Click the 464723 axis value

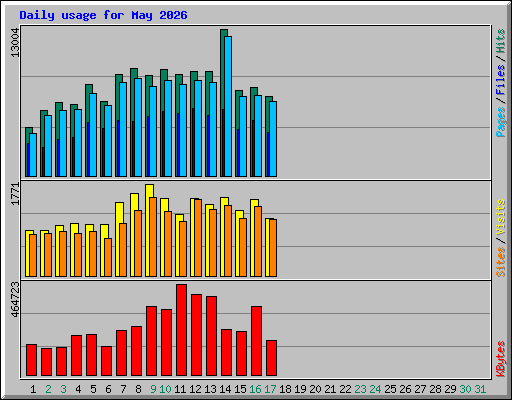click(x=15, y=299)
